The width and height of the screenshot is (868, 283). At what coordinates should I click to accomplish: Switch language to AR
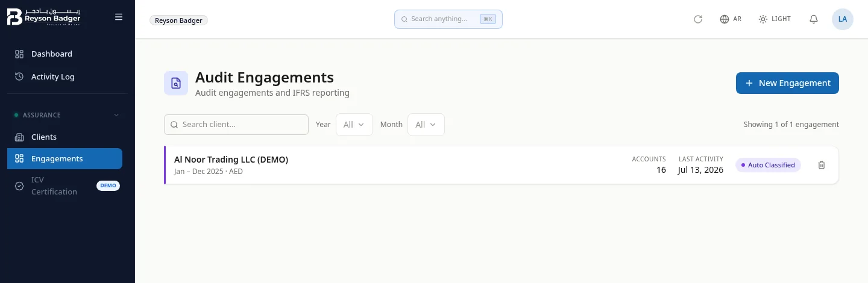click(x=731, y=19)
